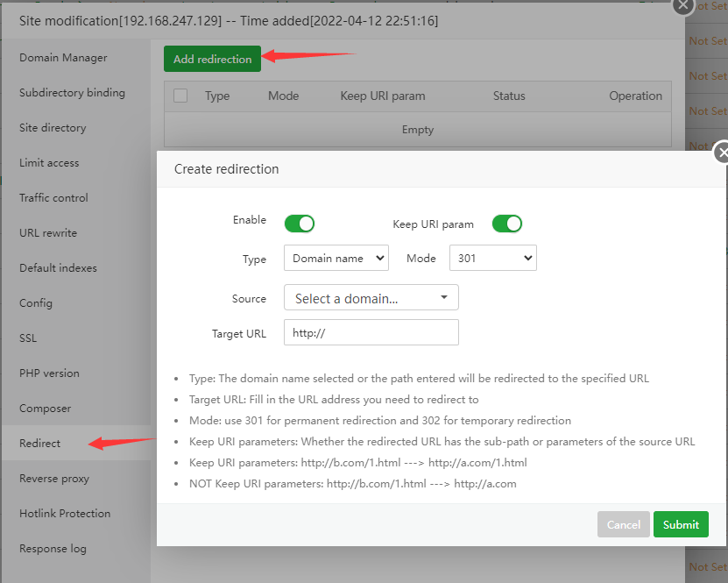The width and height of the screenshot is (728, 583).
Task: Open the Select a domain dropdown
Action: tap(371, 297)
